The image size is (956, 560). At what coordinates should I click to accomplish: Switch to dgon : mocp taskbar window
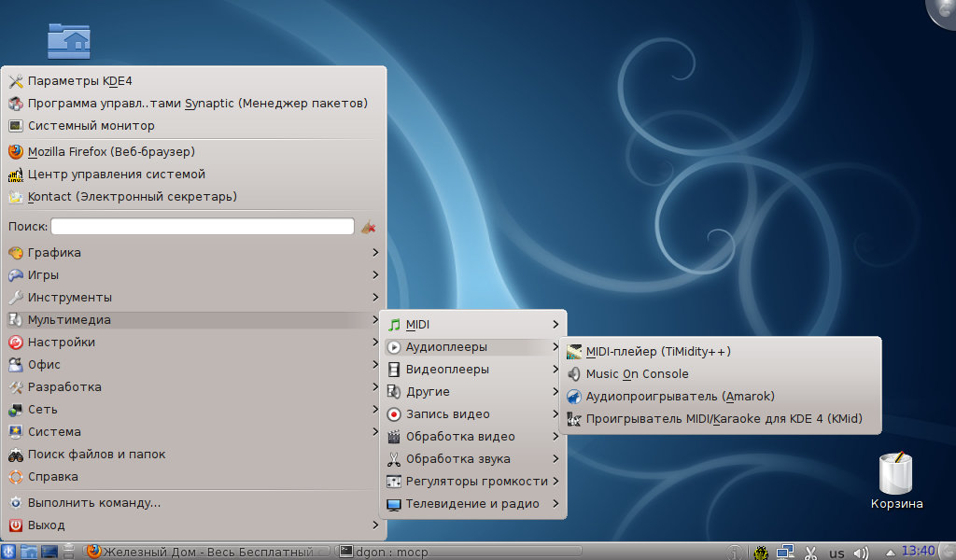392,552
